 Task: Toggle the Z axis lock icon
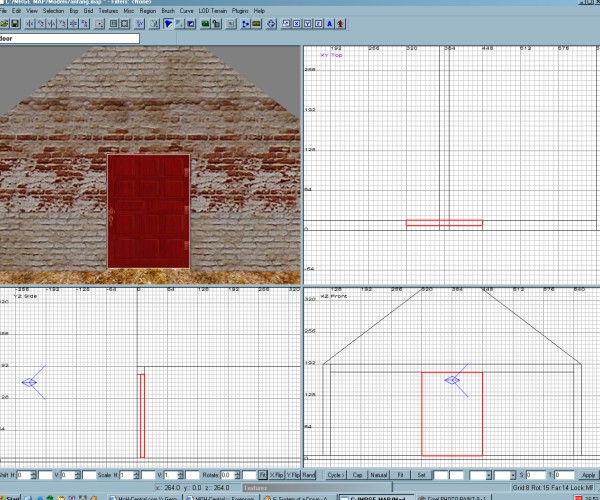coord(318,24)
